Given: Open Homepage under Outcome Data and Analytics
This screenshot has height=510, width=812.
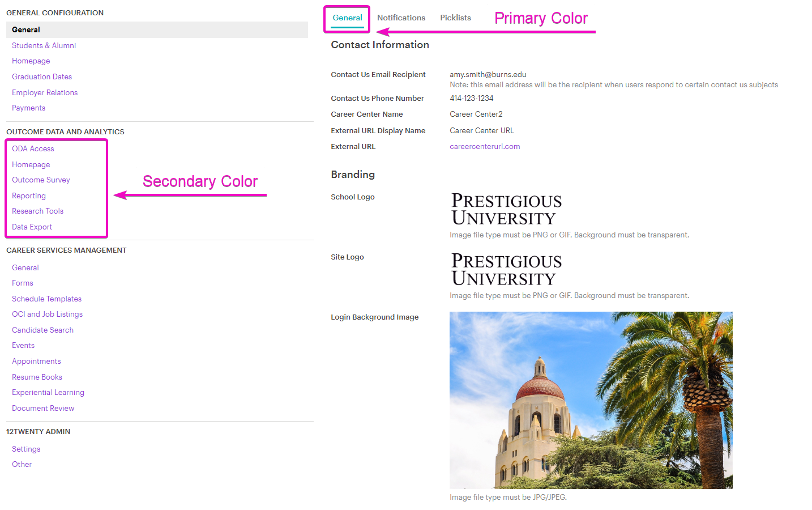Looking at the screenshot, I should pos(31,164).
